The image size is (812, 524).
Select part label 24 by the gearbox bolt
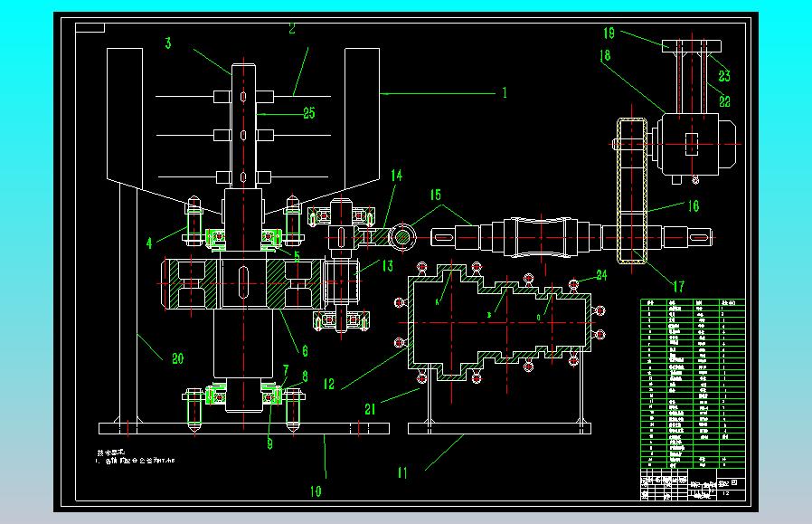coord(601,275)
